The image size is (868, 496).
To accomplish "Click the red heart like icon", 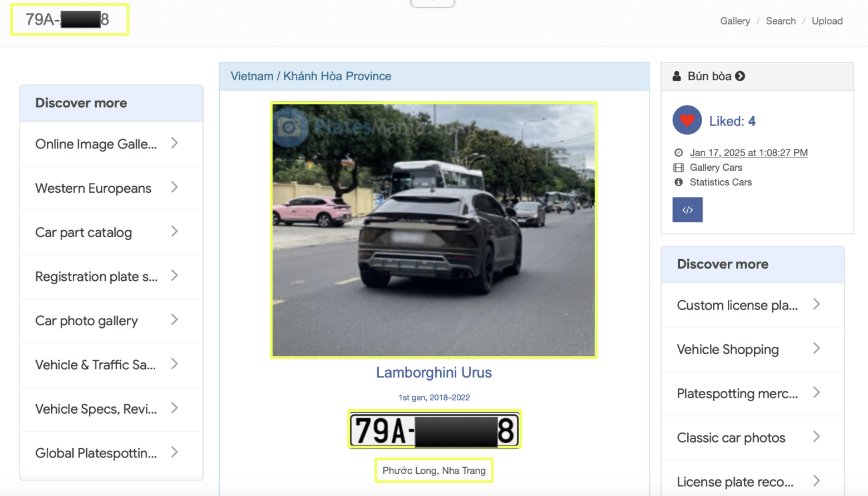I will tap(687, 120).
